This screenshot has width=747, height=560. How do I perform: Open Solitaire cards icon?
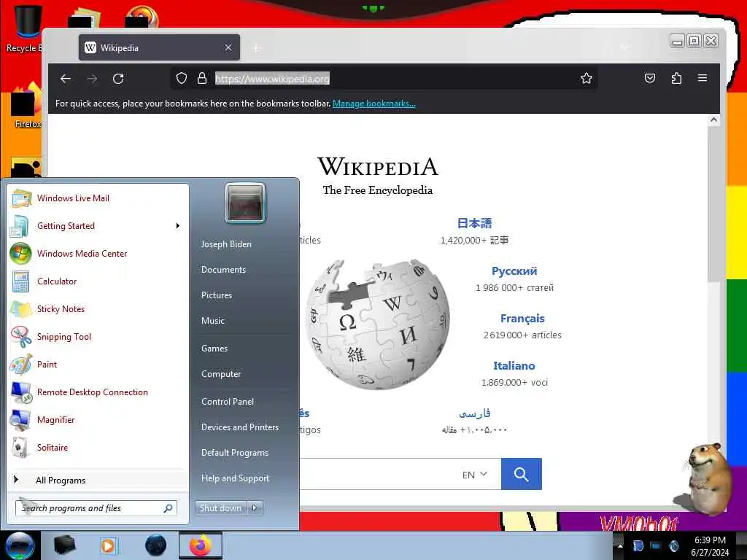(x=20, y=448)
